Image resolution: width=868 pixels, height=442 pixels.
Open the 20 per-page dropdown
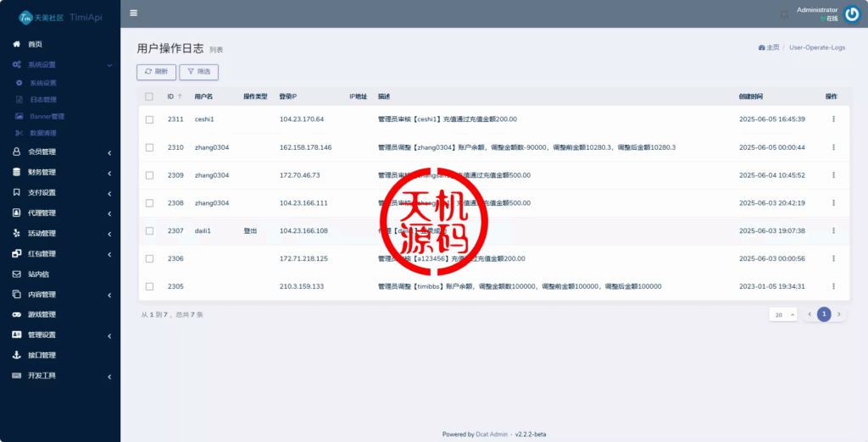(783, 314)
